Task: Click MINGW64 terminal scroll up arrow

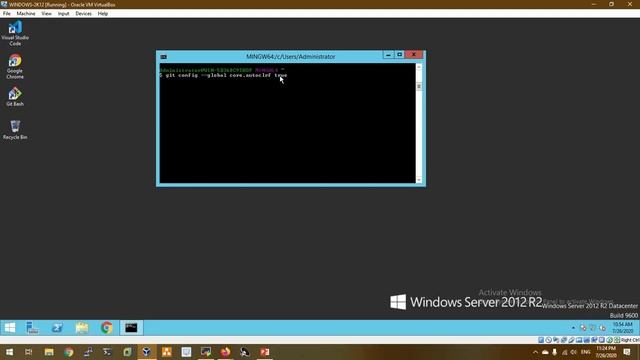Action: click(x=419, y=67)
